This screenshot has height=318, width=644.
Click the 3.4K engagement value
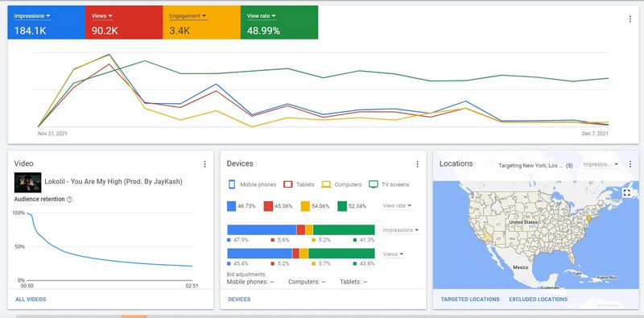pos(180,31)
